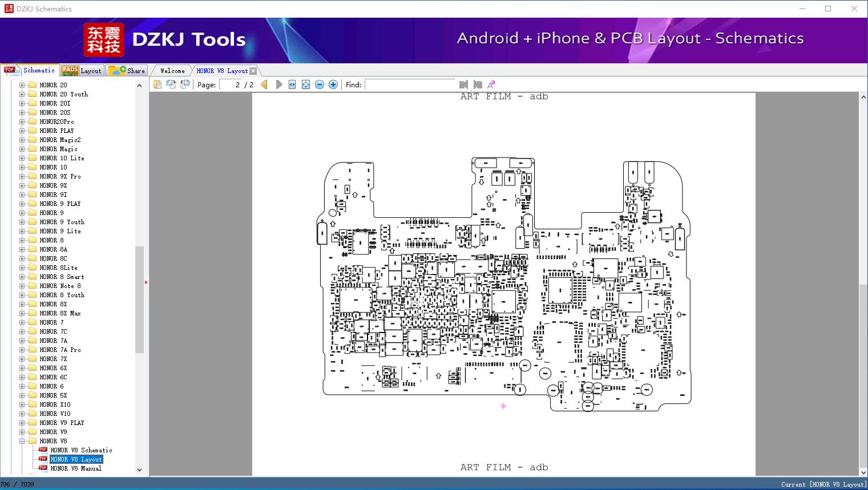Click the tree panel scroll-down arrow
The image size is (868, 490).
[139, 470]
